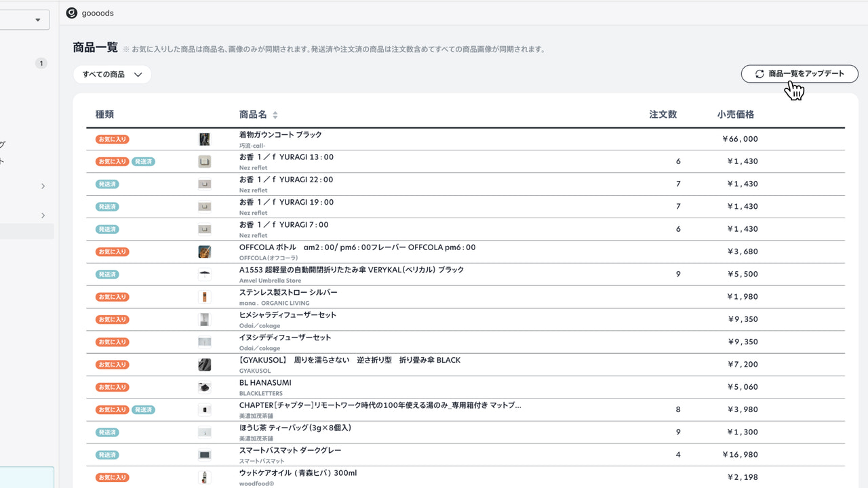Click the お気に入り badge on 着物ガウンコート row

111,139
